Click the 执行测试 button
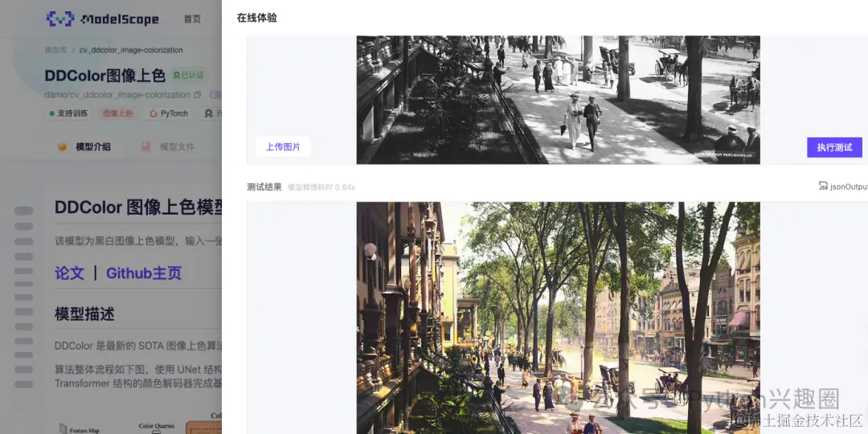This screenshot has height=434, width=868. pyautogui.click(x=834, y=147)
